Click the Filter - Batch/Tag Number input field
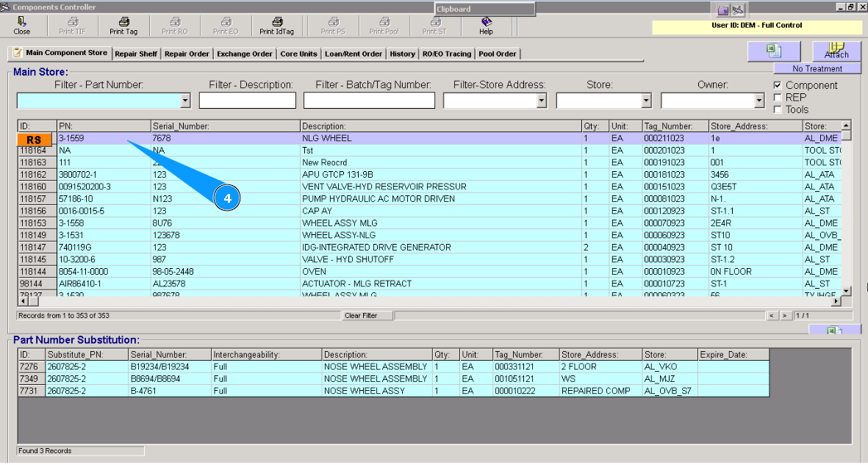The height and width of the screenshot is (465, 868). [x=369, y=101]
